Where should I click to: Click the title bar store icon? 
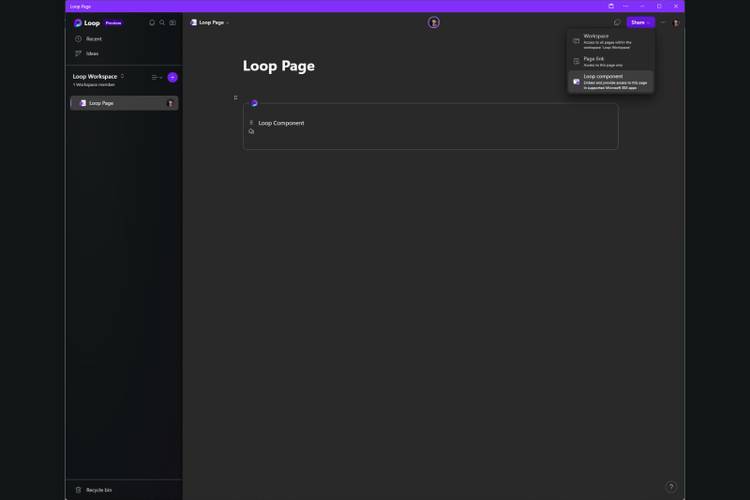[x=611, y=6]
